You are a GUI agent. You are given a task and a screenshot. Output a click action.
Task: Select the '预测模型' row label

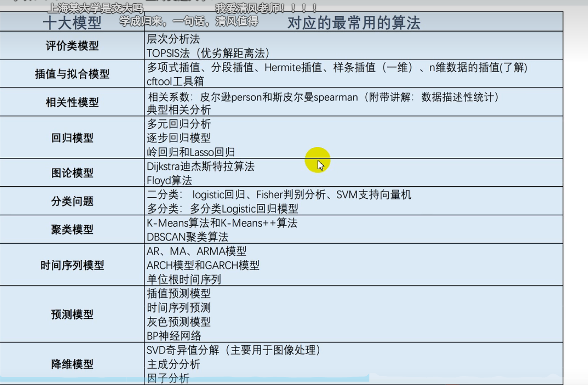[72, 315]
